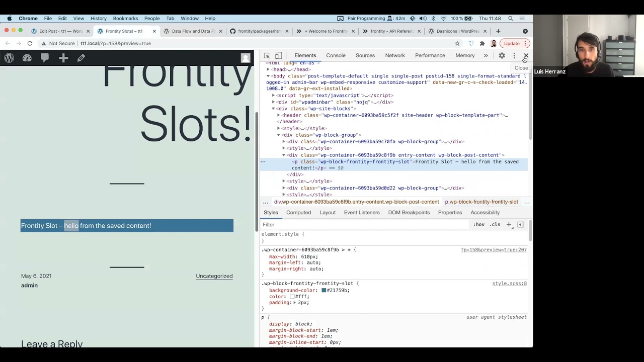The height and width of the screenshot is (362, 644).
Task: Show more DevTools tabs with the chevron
Action: pos(486,55)
